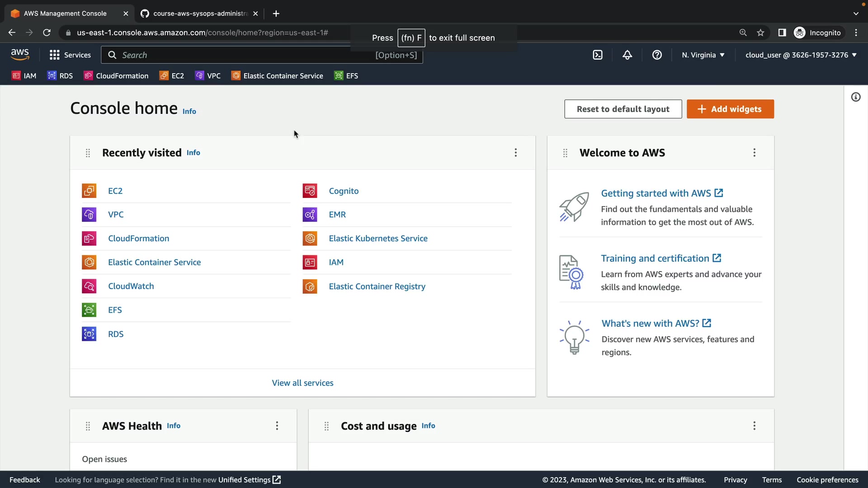The image size is (868, 488).
Task: Click Reset to default layout button
Action: tap(623, 109)
